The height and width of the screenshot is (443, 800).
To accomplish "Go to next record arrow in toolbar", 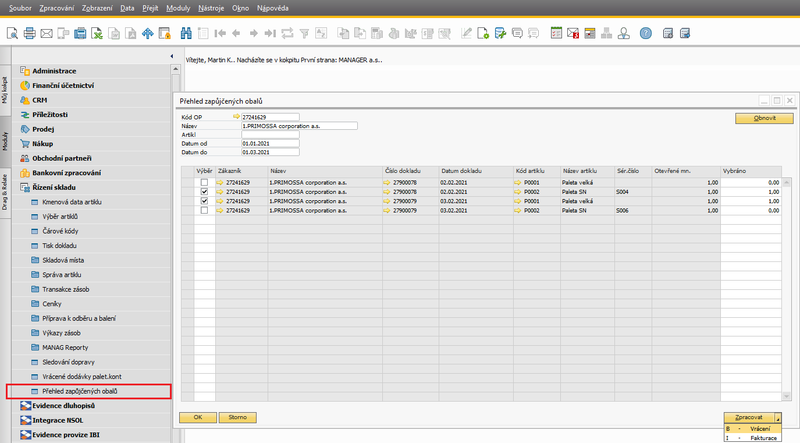I will tap(254, 34).
